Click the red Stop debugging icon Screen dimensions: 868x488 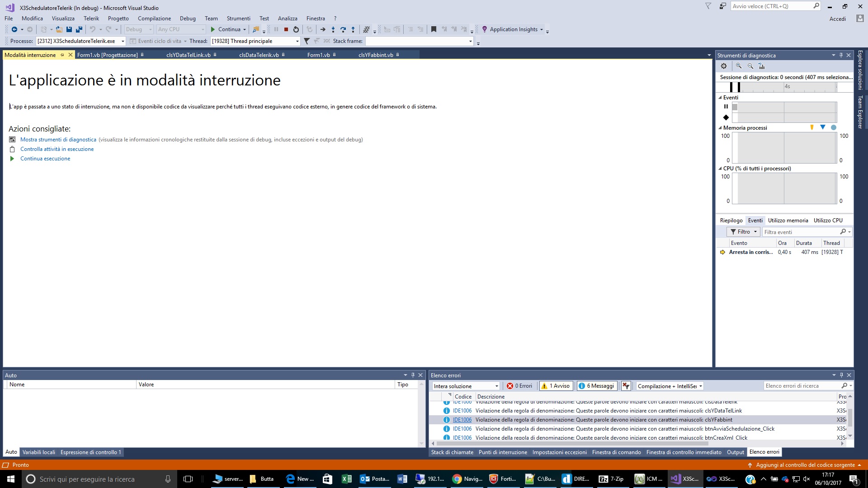(286, 29)
